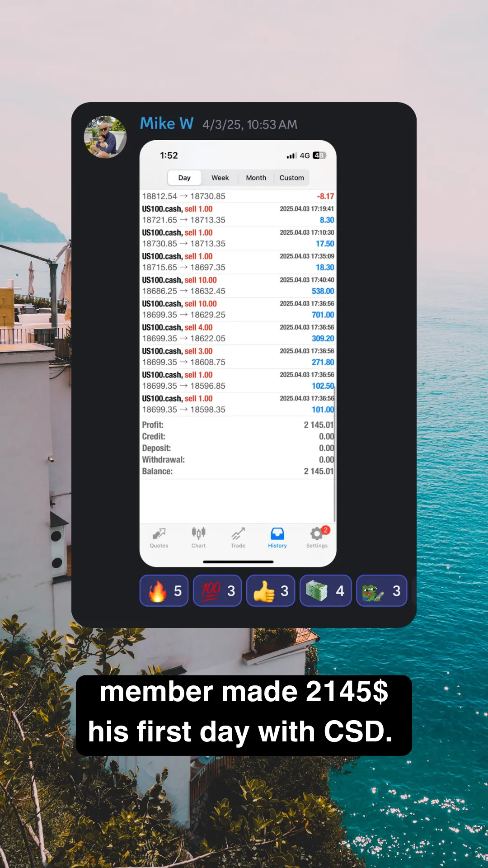The height and width of the screenshot is (868, 488).
Task: Tap the profit value 102.50
Action: (323, 386)
